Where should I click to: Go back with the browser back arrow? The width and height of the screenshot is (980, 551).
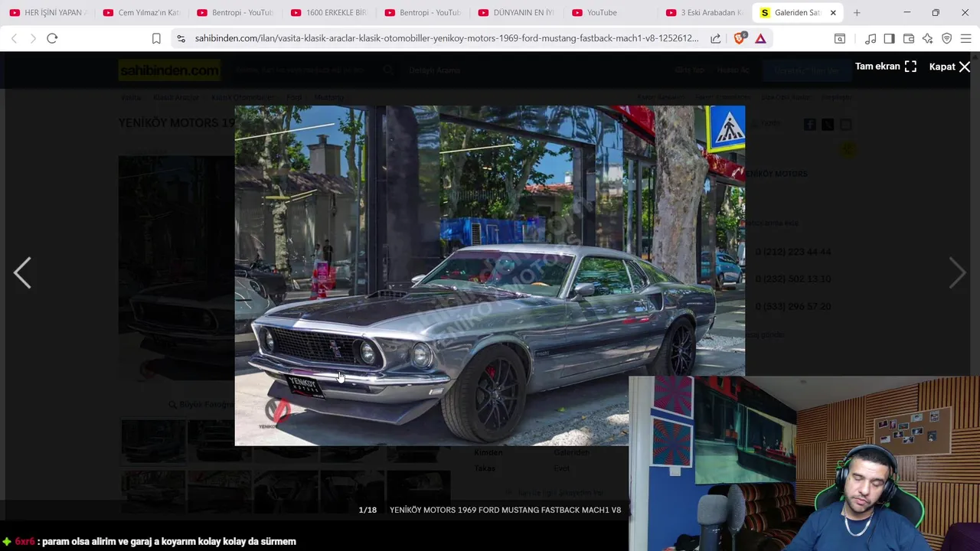[x=14, y=38]
